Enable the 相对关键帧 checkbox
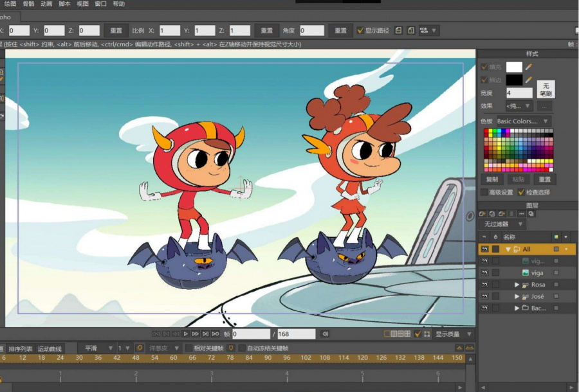The height and width of the screenshot is (392, 579). point(188,348)
